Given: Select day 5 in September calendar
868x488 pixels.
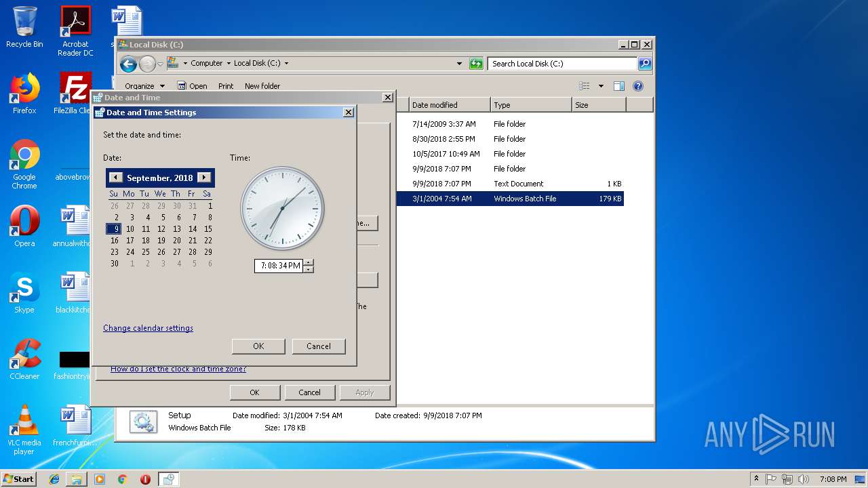Looking at the screenshot, I should point(163,218).
